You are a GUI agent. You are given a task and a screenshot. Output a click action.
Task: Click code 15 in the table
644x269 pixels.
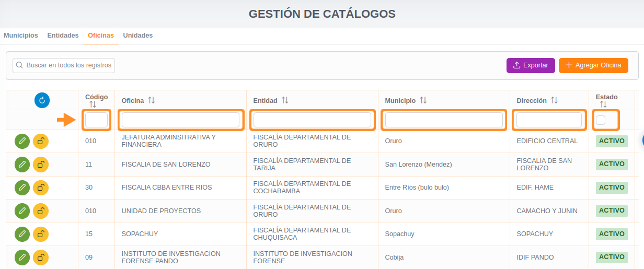89,234
